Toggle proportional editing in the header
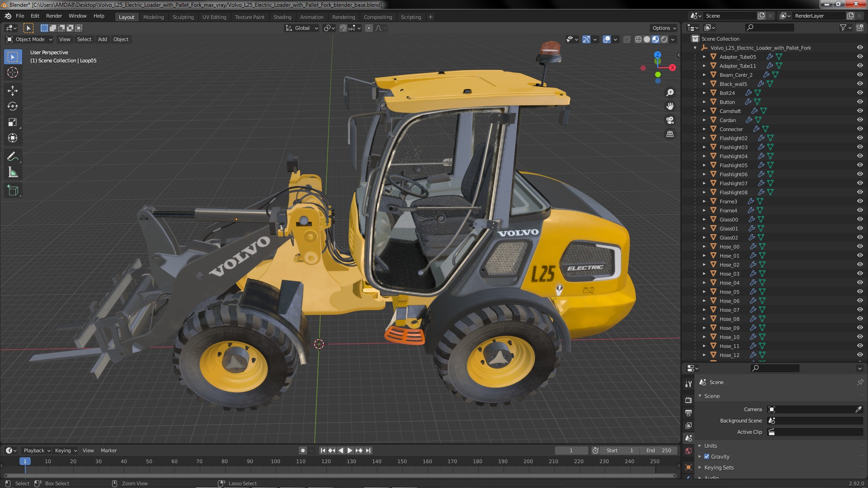This screenshot has width=868, height=488. (369, 28)
